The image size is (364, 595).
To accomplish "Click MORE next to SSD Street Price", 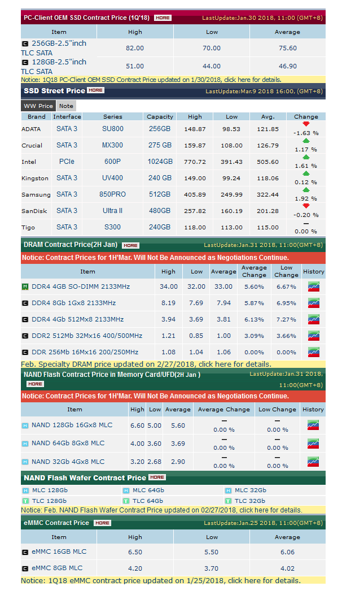I will (95, 90).
